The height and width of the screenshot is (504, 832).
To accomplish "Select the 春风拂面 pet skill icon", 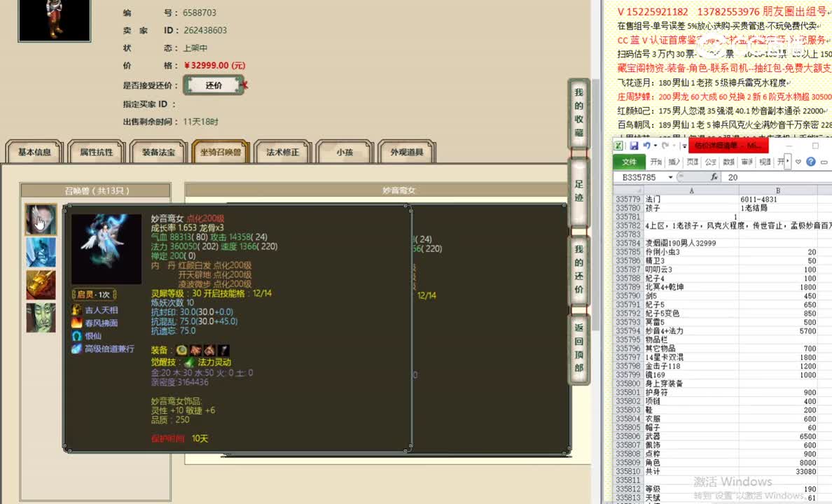I will coord(76,323).
